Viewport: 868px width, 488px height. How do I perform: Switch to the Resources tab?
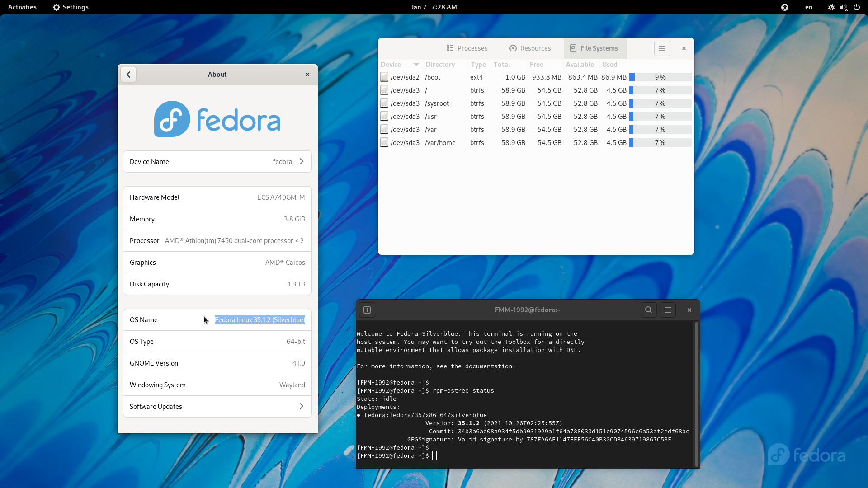click(530, 48)
